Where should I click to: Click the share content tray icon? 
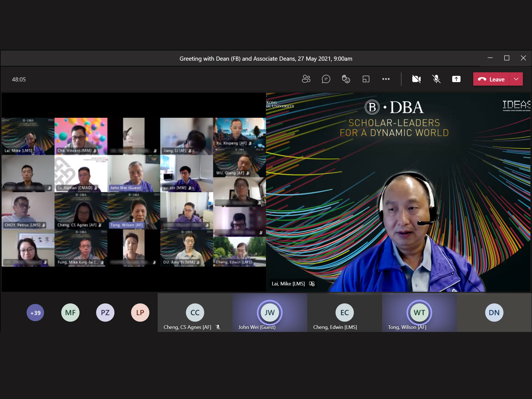pos(456,79)
